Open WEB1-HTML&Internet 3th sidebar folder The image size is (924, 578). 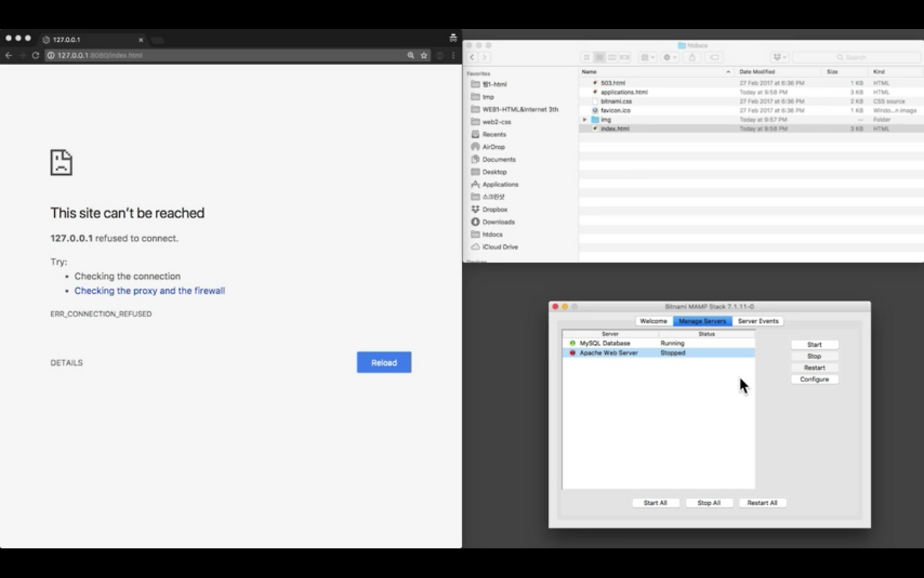point(520,109)
